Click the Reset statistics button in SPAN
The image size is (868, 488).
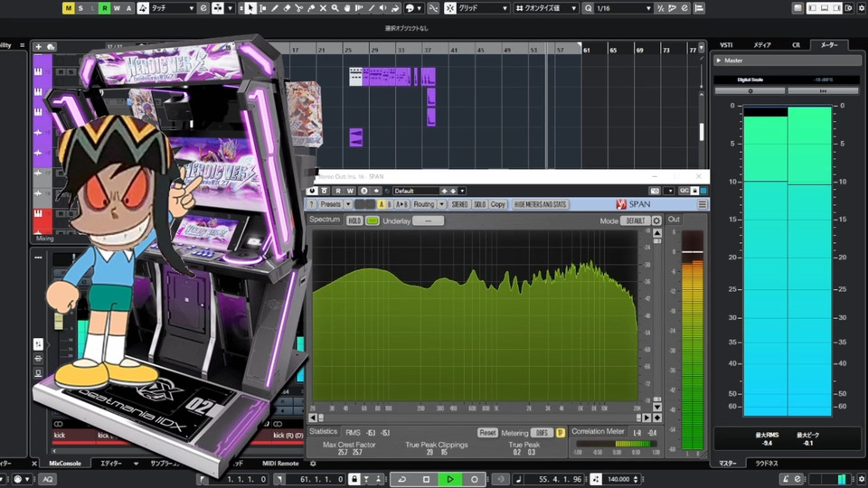point(487,433)
